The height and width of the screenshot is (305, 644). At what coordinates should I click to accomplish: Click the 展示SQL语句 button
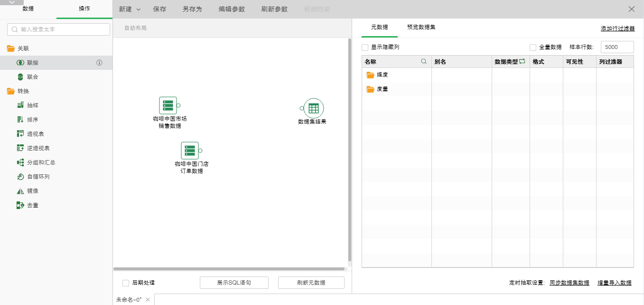click(x=234, y=283)
